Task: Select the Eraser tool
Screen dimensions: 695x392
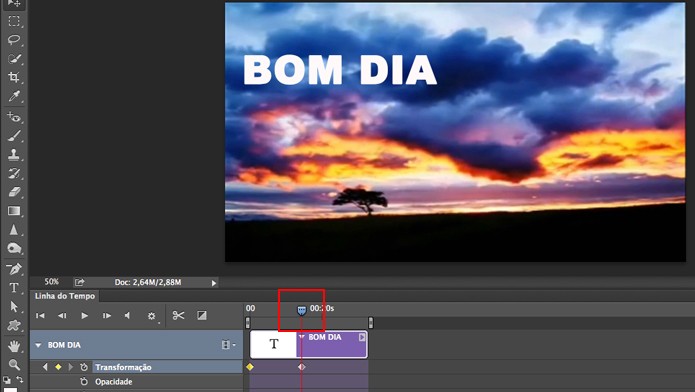Action: [14, 192]
